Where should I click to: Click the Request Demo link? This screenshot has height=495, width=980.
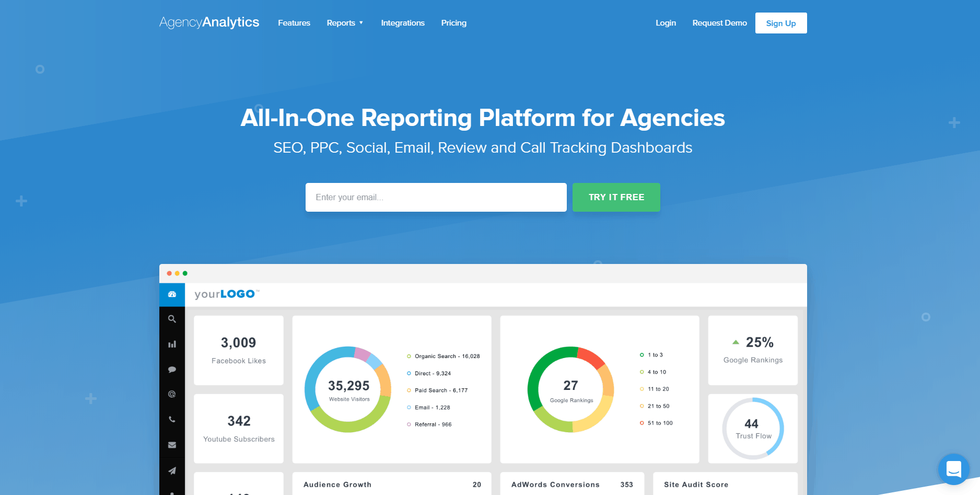pyautogui.click(x=720, y=23)
